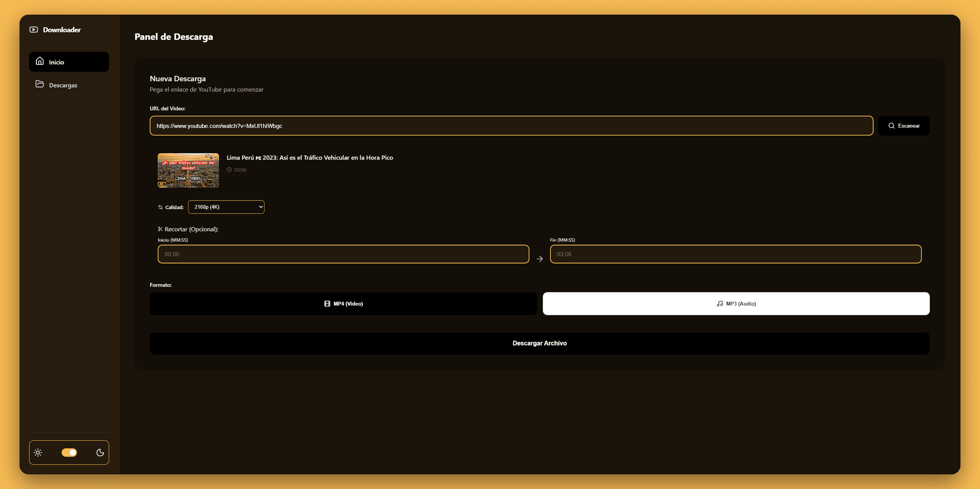Open the Calidad quality dropdown
The width and height of the screenshot is (980, 489).
click(226, 207)
